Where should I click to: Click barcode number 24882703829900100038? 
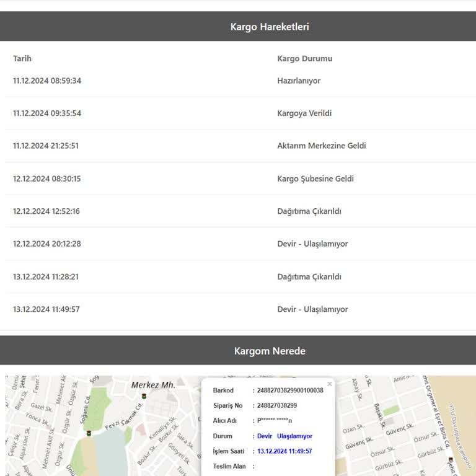tap(290, 390)
